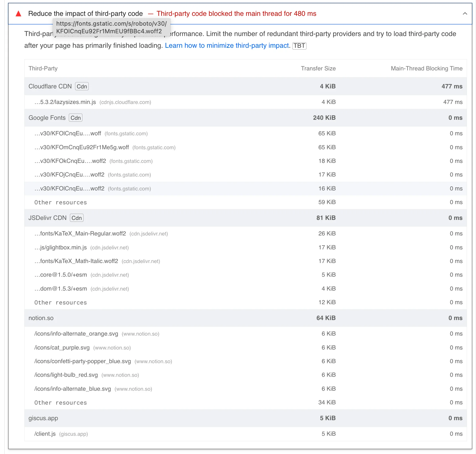The image size is (476, 454).
Task: Click the Main-Thread Blocking Time column header
Action: [x=426, y=68]
